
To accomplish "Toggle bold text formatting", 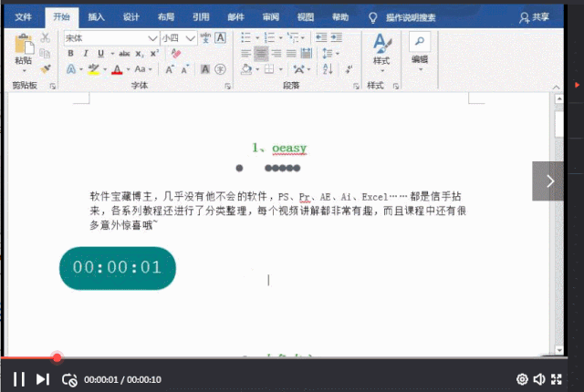I will point(71,54).
